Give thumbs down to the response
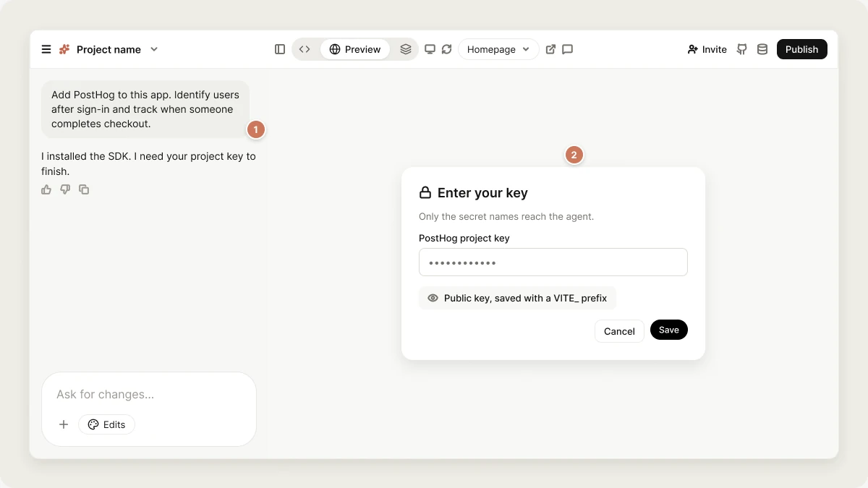Image resolution: width=868 pixels, height=488 pixels. (65, 189)
